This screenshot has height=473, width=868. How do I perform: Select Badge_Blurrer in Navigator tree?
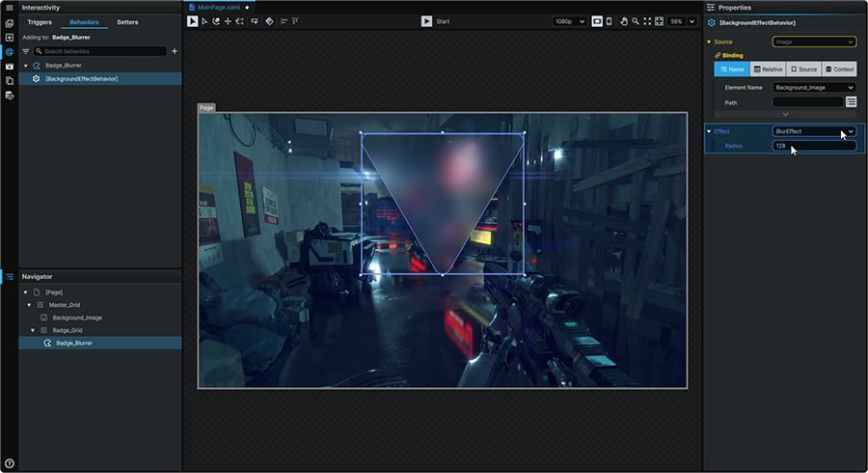click(100, 343)
